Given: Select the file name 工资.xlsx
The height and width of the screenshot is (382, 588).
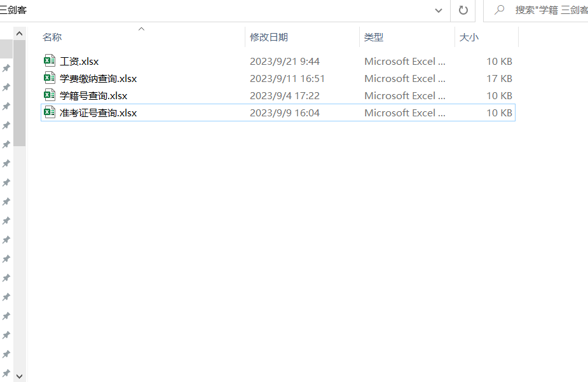Looking at the screenshot, I should [x=79, y=62].
